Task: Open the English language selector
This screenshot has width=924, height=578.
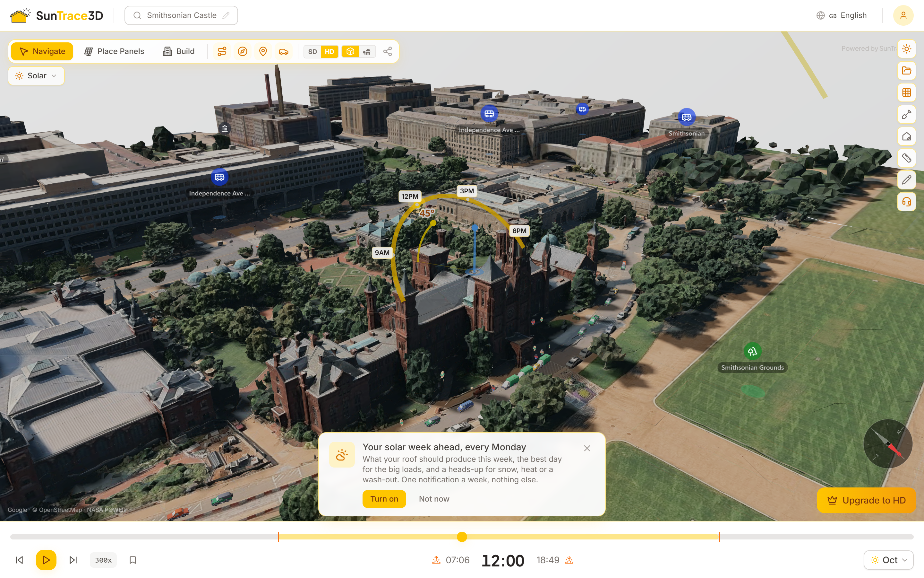Action: (842, 15)
